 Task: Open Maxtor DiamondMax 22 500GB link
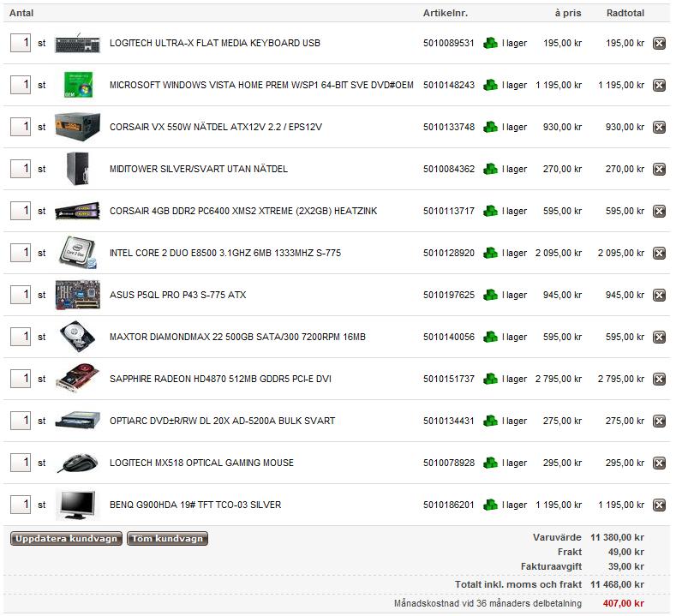point(237,337)
